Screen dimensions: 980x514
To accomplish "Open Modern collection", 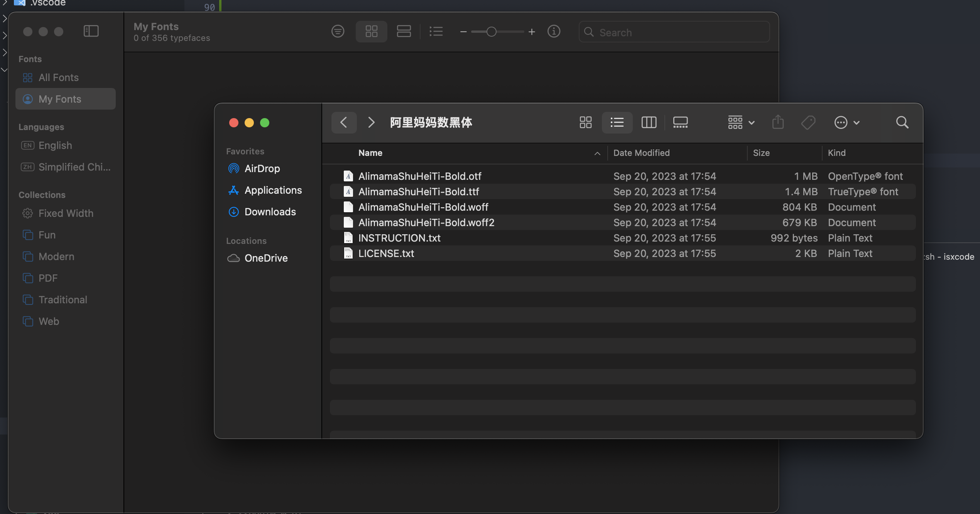I will click(66, 257).
